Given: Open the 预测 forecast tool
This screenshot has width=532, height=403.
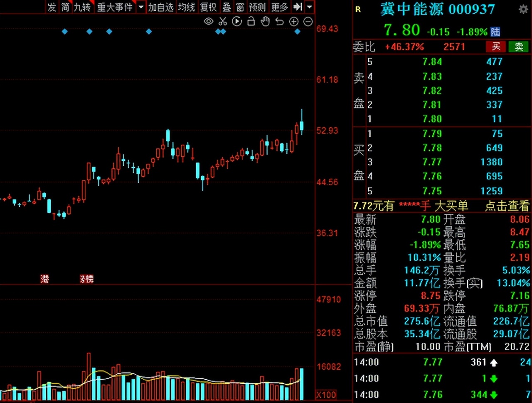Looking at the screenshot, I should click(x=257, y=7).
